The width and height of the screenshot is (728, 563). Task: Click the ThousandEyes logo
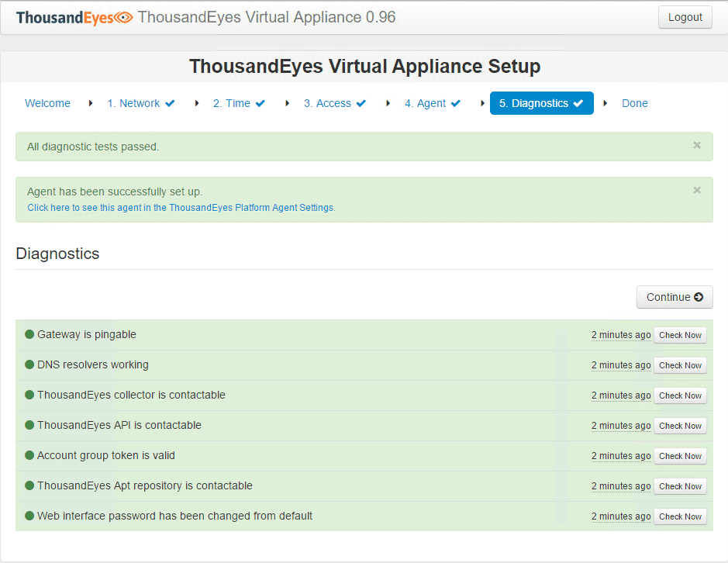pos(74,18)
